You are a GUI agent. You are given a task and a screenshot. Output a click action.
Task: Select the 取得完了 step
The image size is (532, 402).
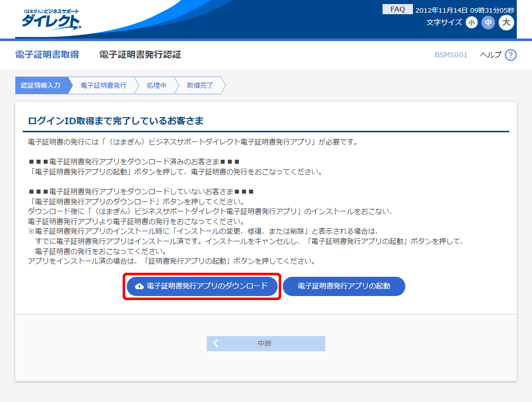coord(200,86)
